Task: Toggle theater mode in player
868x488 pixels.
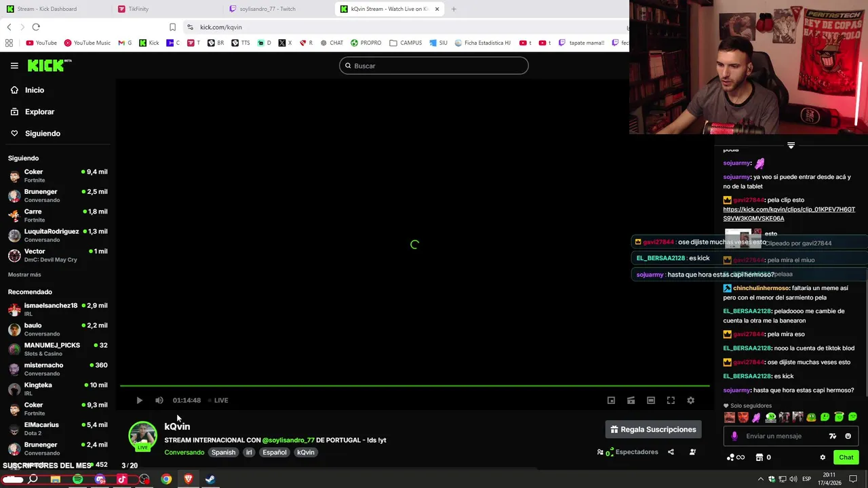Action: [651, 400]
